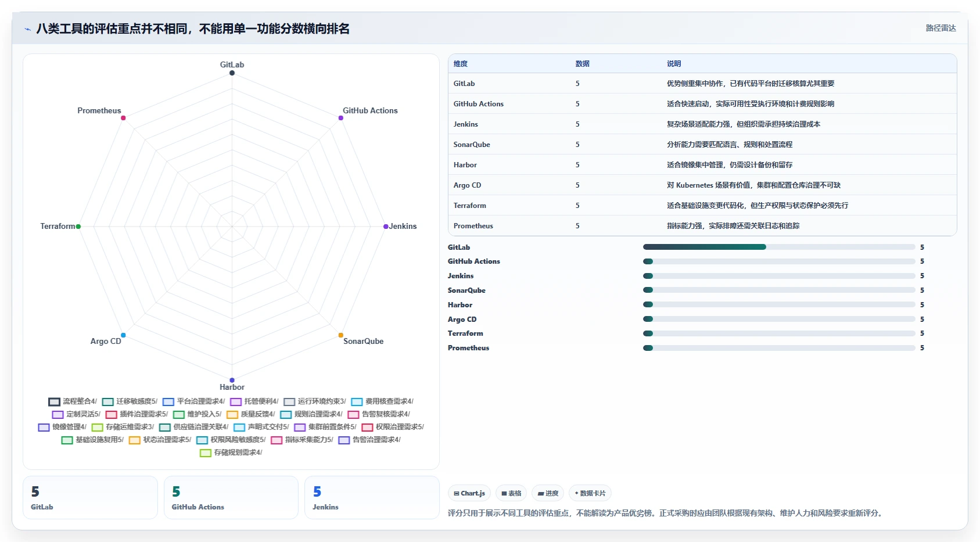Select the Jenkins dot on the radar chart
The width and height of the screenshot is (980, 542).
[x=386, y=227]
